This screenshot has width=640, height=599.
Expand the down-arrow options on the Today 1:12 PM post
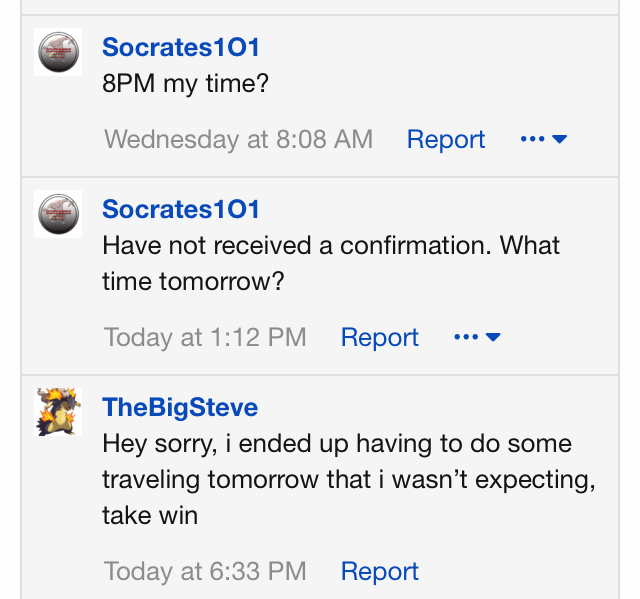(x=493, y=337)
